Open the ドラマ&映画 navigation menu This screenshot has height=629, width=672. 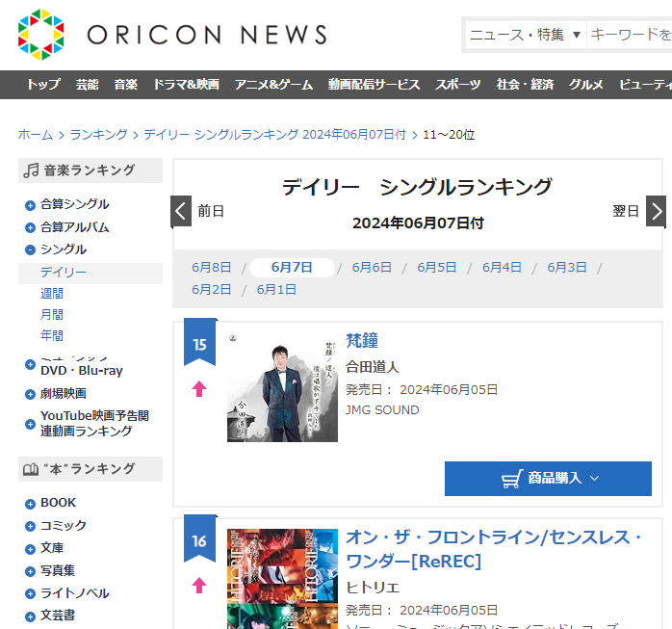(186, 85)
